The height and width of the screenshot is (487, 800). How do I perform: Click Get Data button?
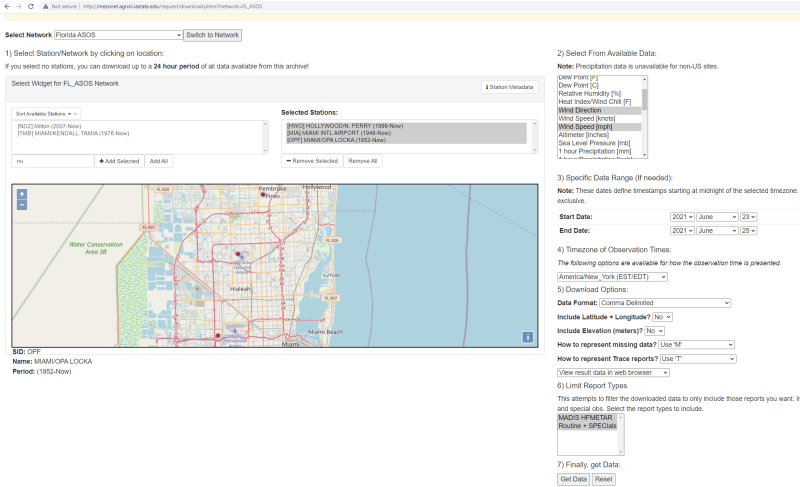pos(573,479)
